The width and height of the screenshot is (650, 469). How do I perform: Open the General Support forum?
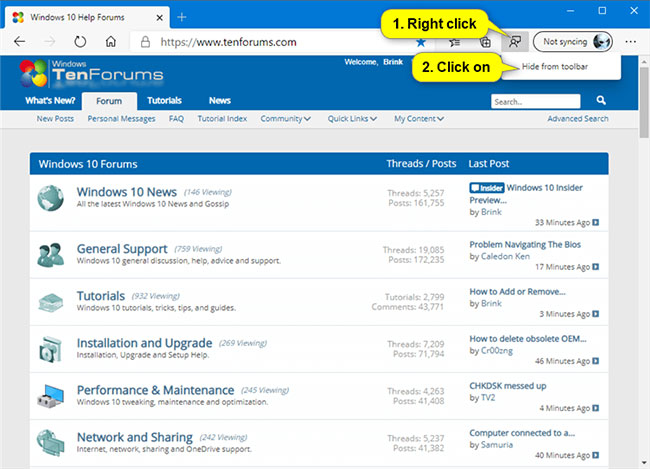(x=122, y=249)
